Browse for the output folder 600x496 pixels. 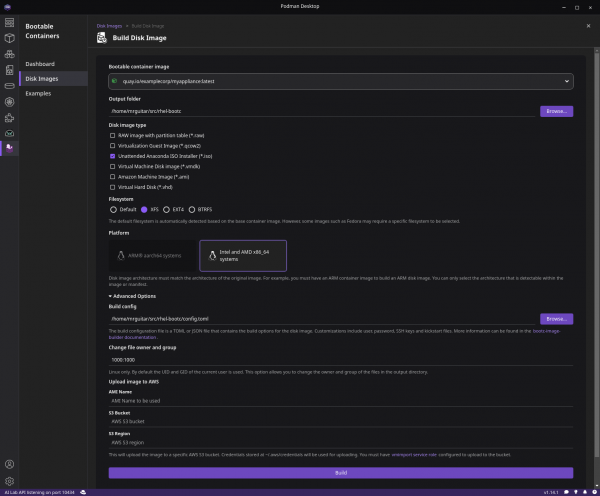[x=556, y=111]
